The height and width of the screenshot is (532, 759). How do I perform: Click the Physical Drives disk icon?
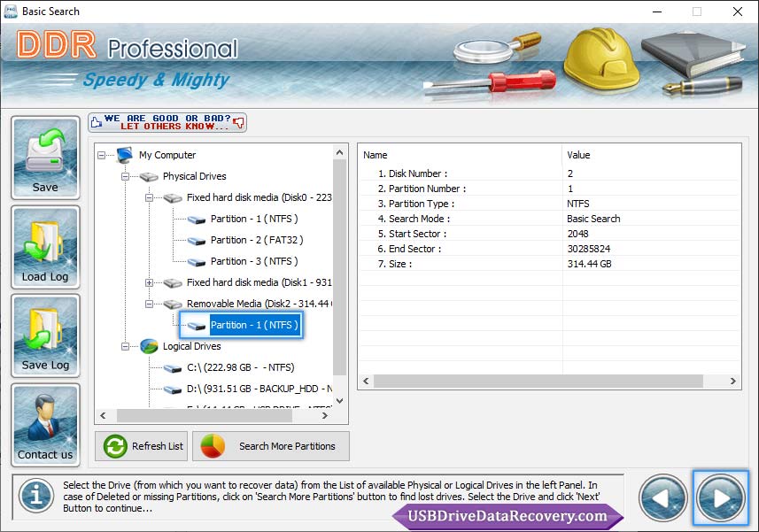pyautogui.click(x=149, y=176)
